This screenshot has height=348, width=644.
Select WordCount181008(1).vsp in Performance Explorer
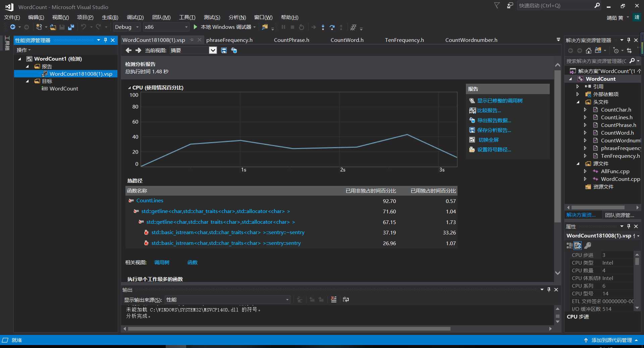coord(81,74)
